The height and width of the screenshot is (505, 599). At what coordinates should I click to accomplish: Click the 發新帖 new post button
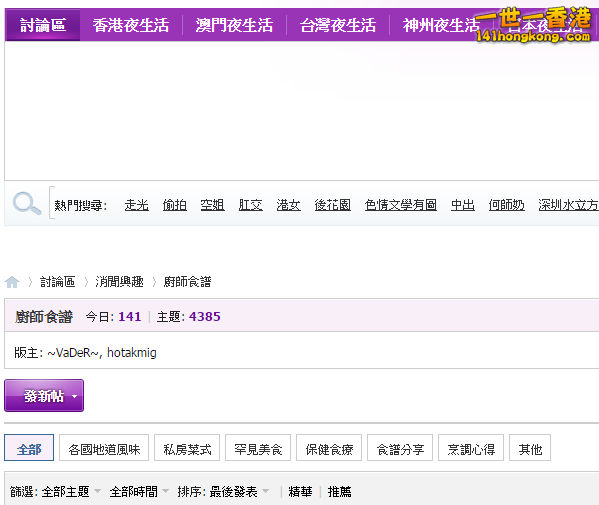tap(44, 396)
